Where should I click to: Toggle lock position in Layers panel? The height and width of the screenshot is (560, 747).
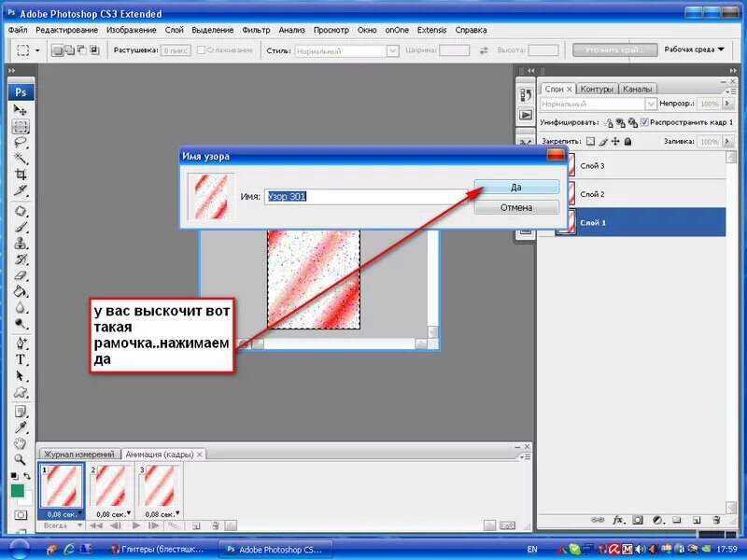[615, 142]
